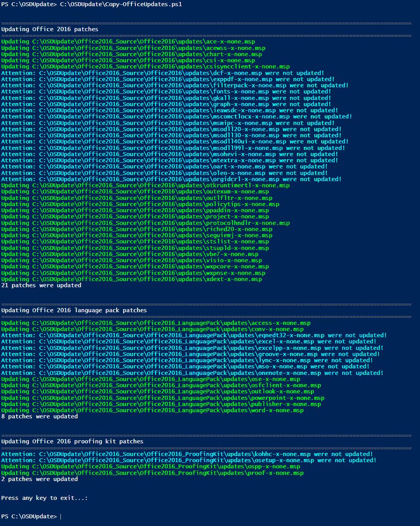Click the line for seguiemj-x-none.msp
This screenshot has height=526, width=420.
pos(137,235)
